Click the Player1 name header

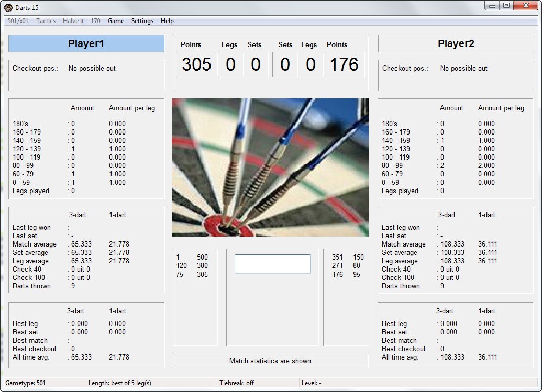point(86,43)
